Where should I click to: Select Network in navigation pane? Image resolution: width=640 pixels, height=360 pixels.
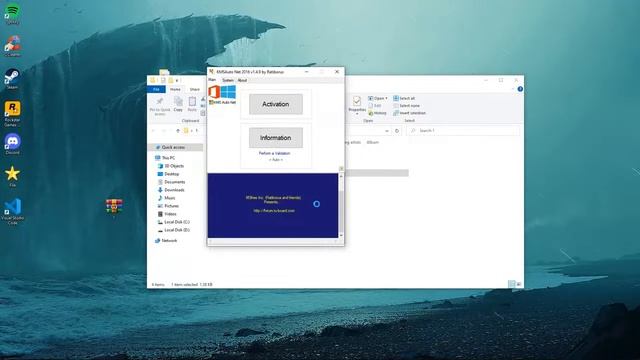coord(166,241)
